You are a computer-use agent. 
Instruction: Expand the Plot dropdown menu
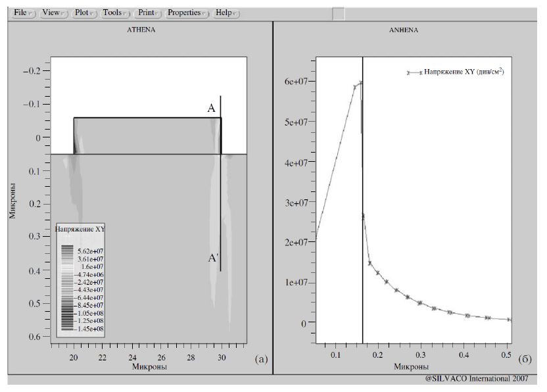pos(84,12)
